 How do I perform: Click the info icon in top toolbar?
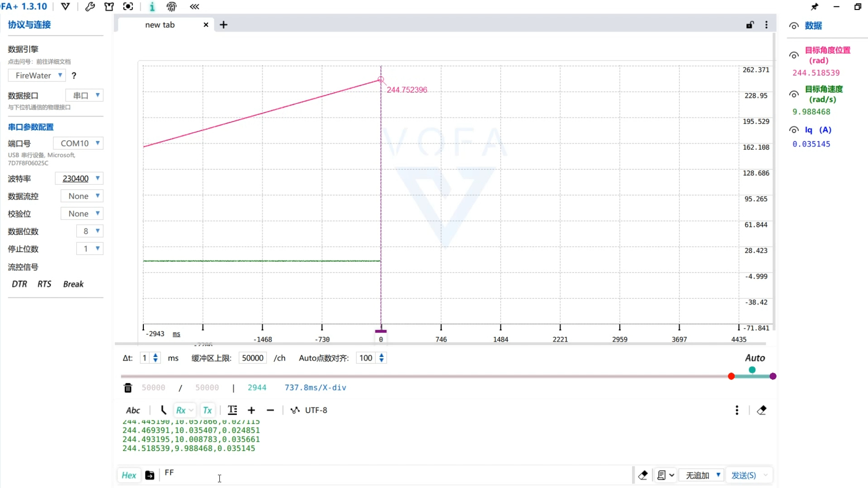(x=152, y=7)
